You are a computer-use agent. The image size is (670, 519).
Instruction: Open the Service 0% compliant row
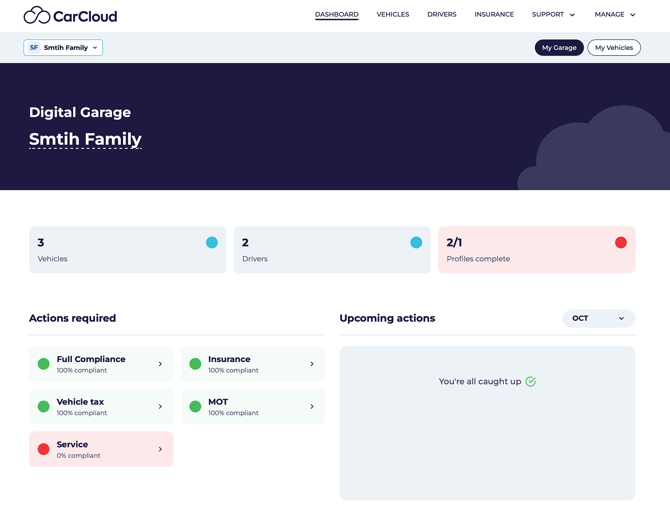101,449
